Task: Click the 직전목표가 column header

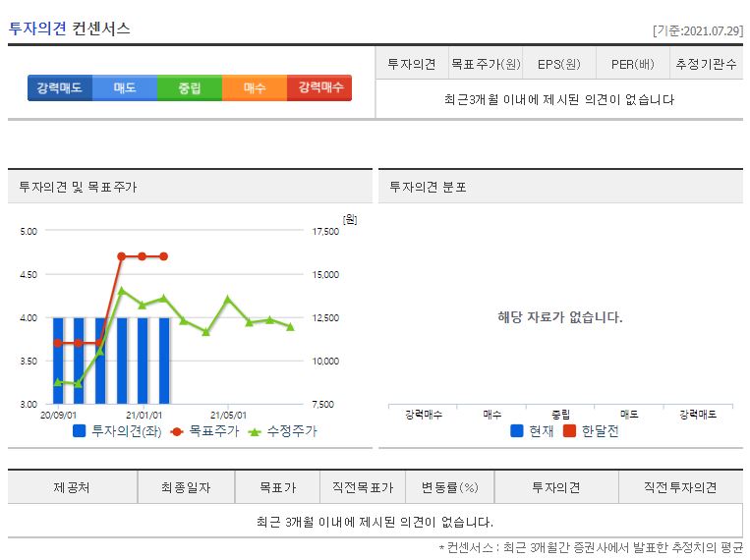Action: [x=363, y=487]
